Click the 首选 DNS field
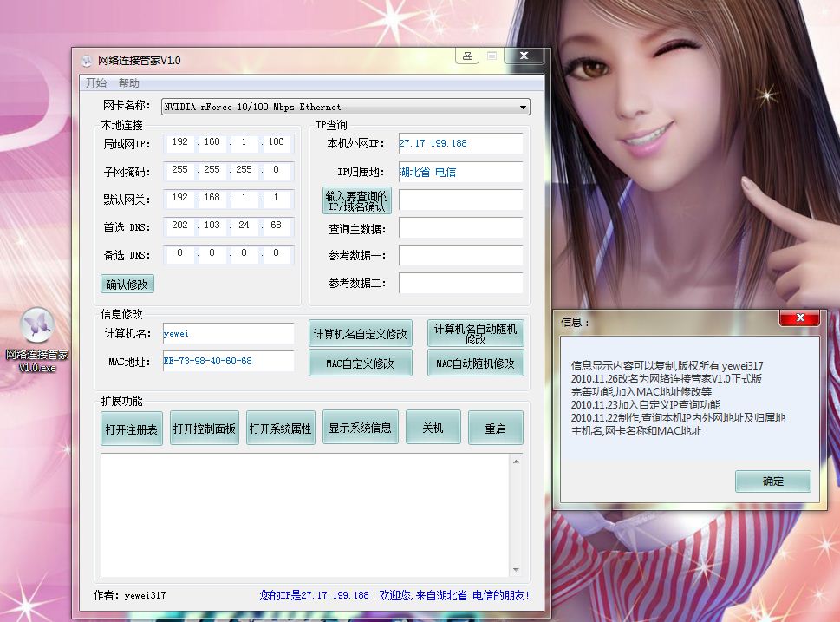 (228, 226)
